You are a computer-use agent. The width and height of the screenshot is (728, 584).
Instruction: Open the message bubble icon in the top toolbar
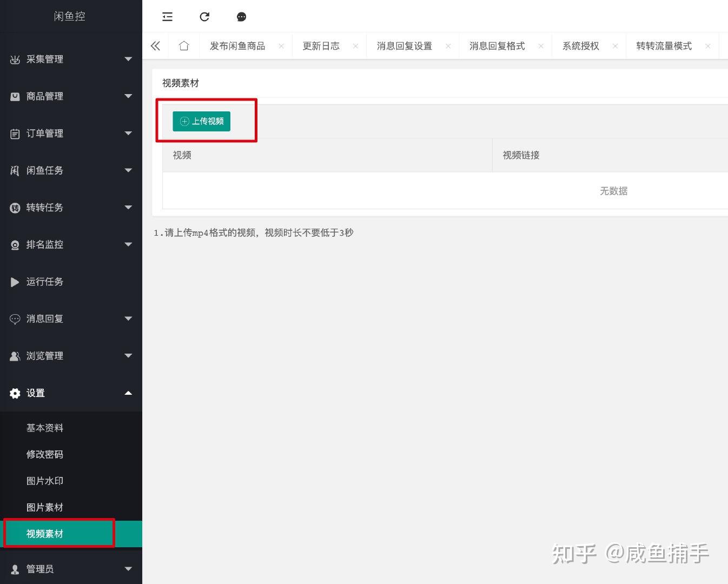pyautogui.click(x=241, y=17)
